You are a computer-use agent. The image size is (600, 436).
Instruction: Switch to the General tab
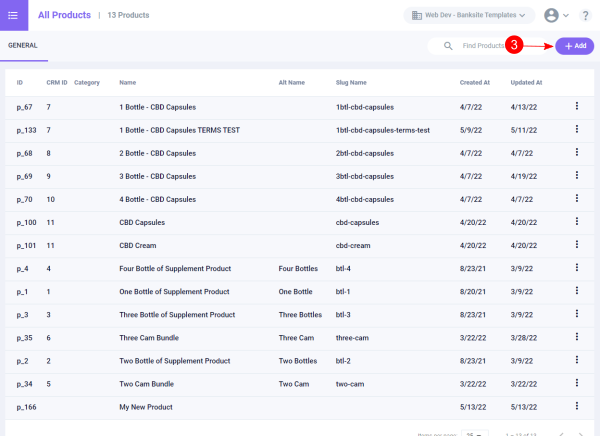(x=22, y=46)
